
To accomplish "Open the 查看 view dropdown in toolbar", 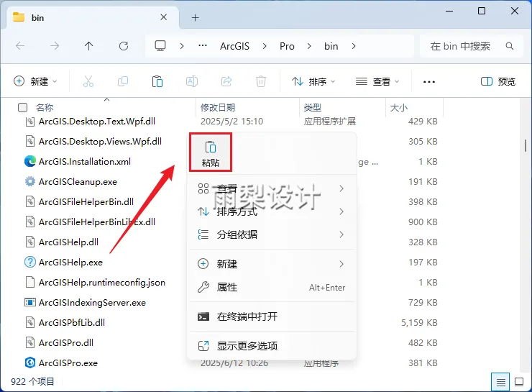I will click(x=377, y=81).
